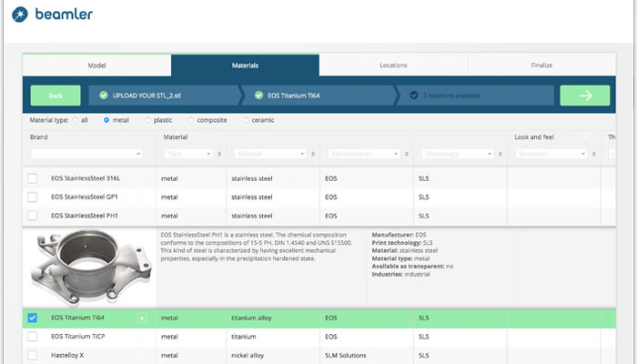Click the green forward arrow button

coord(584,96)
